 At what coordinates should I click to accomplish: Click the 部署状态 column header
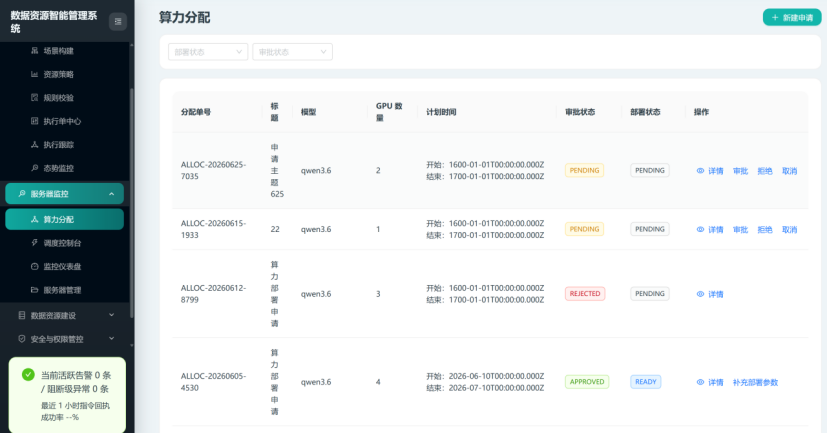(645, 112)
